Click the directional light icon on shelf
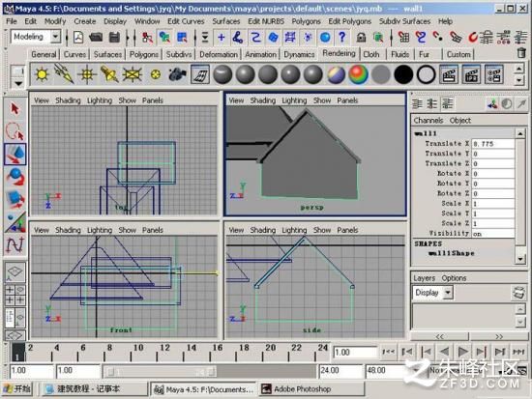Image resolution: width=532 pixels, height=399 pixels. (x=64, y=73)
